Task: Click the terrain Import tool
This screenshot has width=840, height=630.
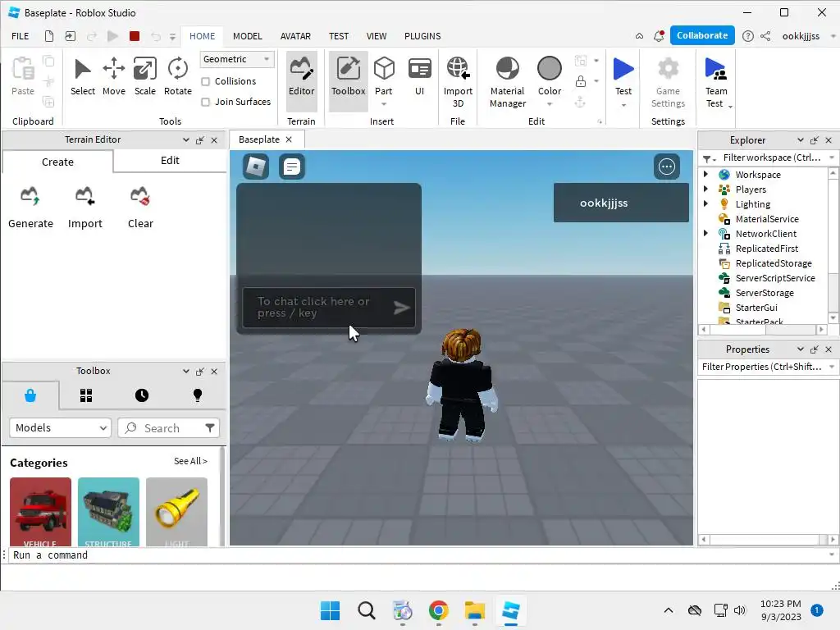Action: point(84,208)
